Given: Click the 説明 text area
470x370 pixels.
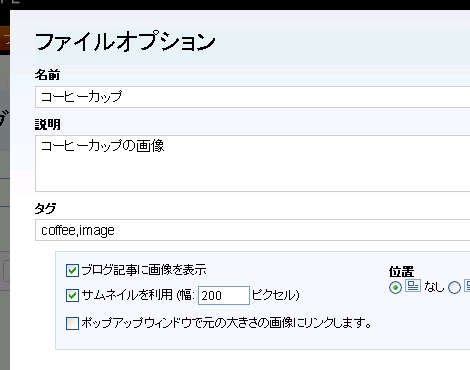Looking at the screenshot, I should click(x=252, y=163).
